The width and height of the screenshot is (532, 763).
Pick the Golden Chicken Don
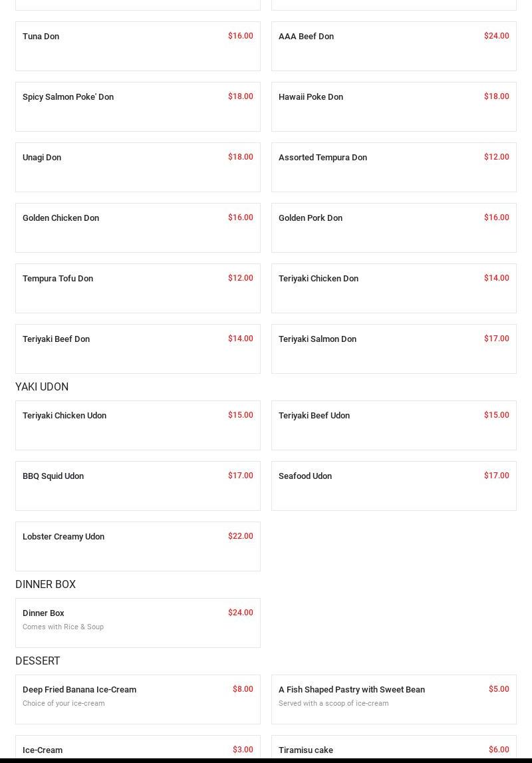[138, 228]
